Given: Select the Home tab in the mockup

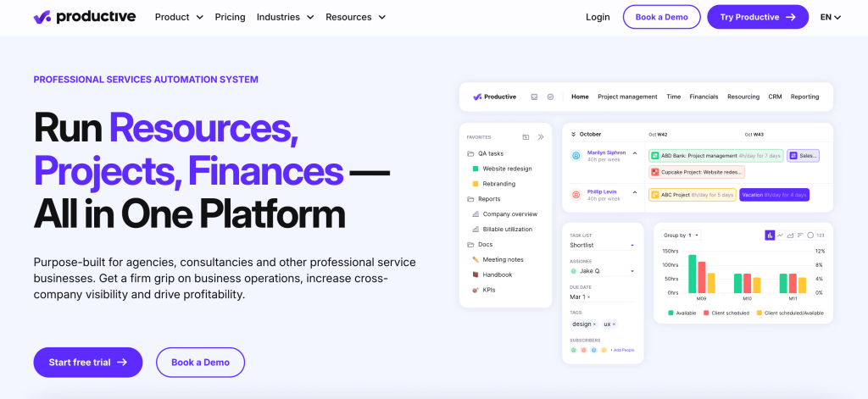Looking at the screenshot, I should point(580,97).
